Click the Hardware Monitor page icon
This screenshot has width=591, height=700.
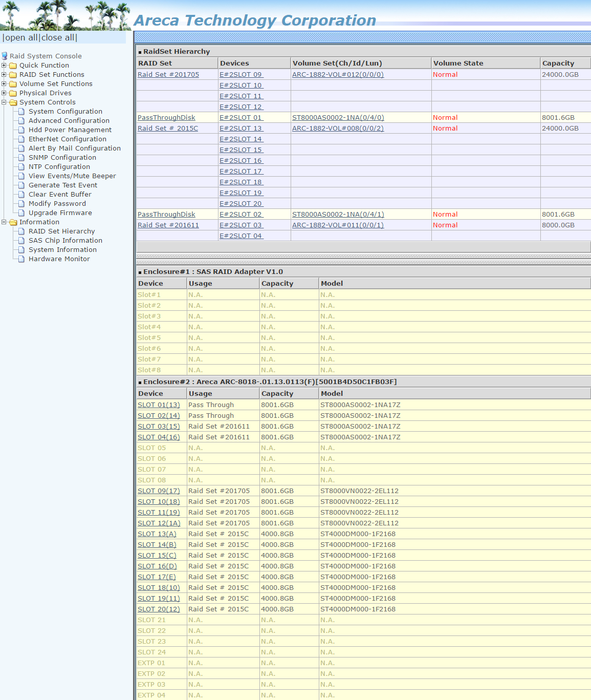(x=21, y=259)
